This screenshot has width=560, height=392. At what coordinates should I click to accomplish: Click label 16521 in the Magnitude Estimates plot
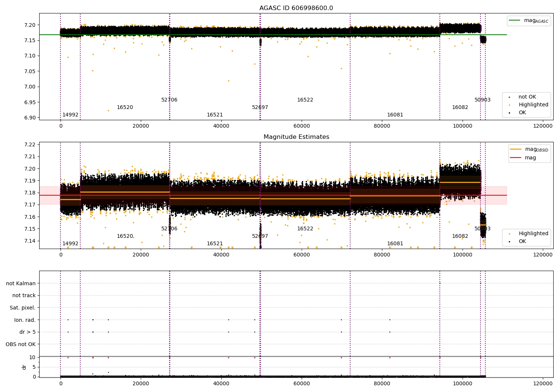(215, 244)
